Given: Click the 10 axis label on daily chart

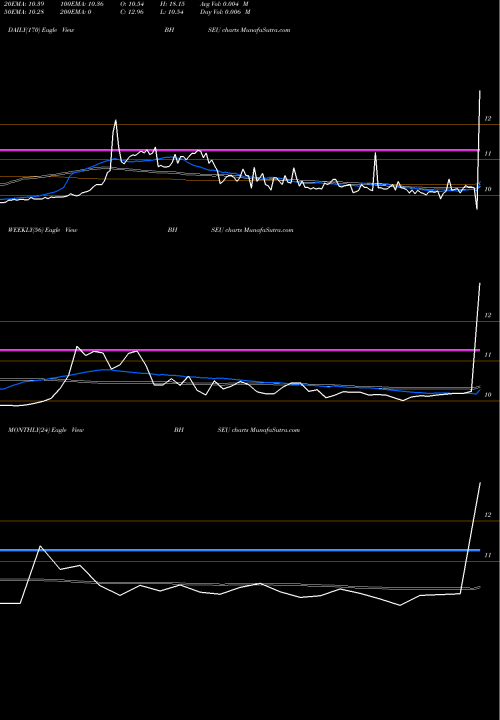Looking at the screenshot, I should tap(488, 189).
